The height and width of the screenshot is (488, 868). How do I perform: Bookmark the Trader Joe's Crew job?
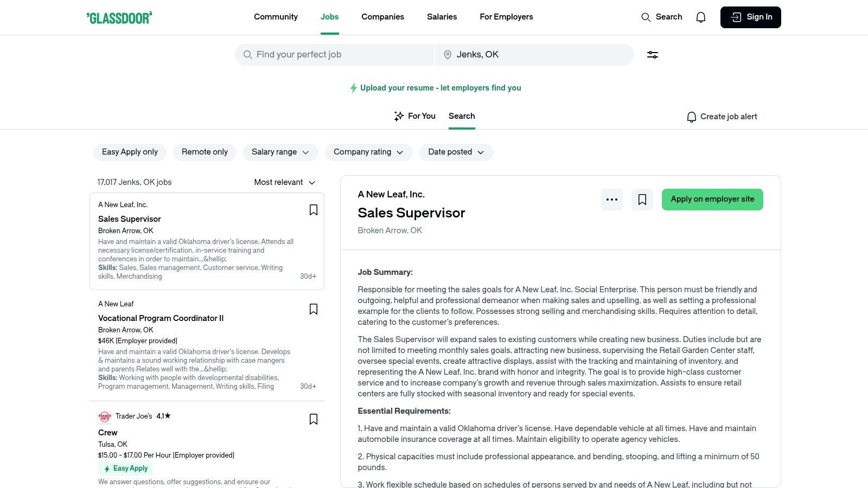[x=314, y=419]
